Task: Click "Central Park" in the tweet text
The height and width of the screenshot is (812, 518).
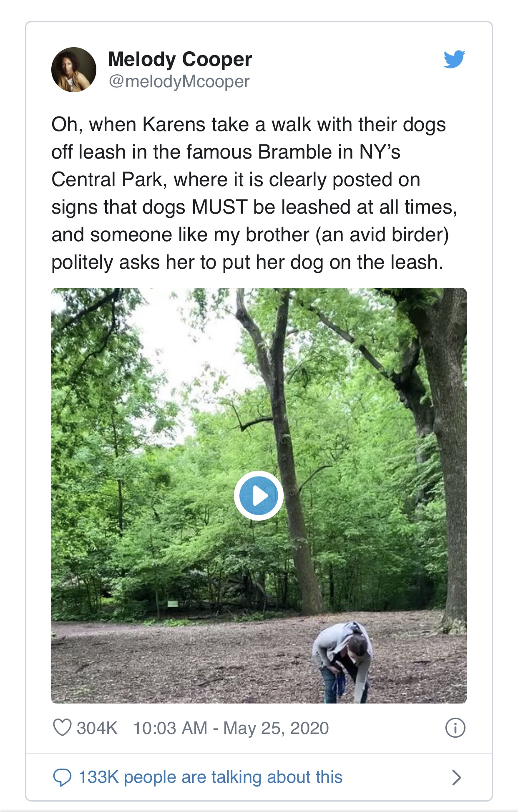Action: tap(106, 180)
